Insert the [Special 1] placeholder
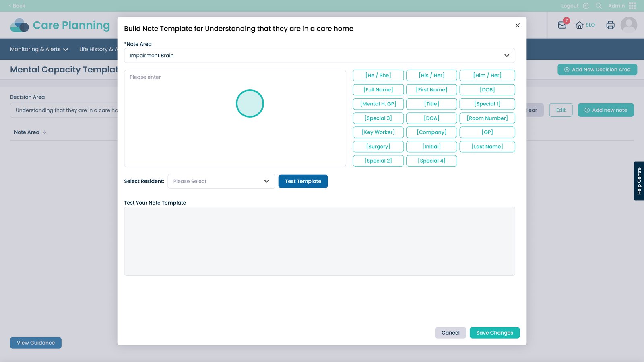644x362 pixels. click(x=487, y=104)
